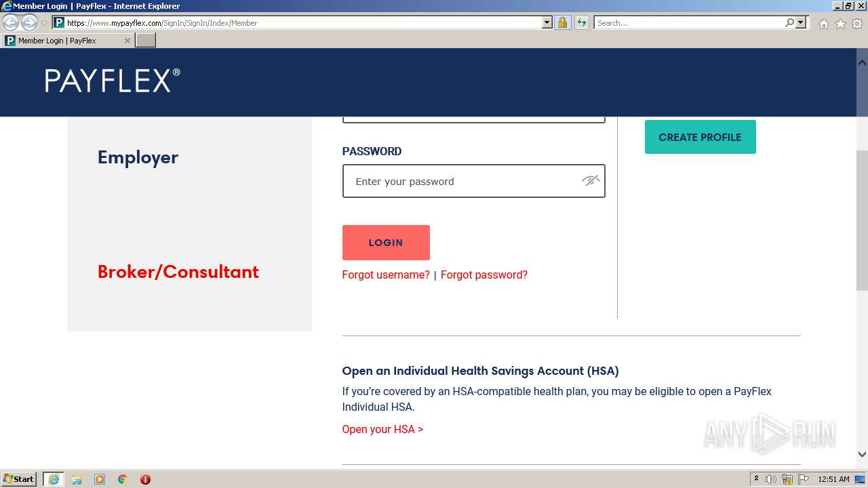Image resolution: width=868 pixels, height=488 pixels.
Task: Click the security lock icon in address bar
Action: [562, 23]
